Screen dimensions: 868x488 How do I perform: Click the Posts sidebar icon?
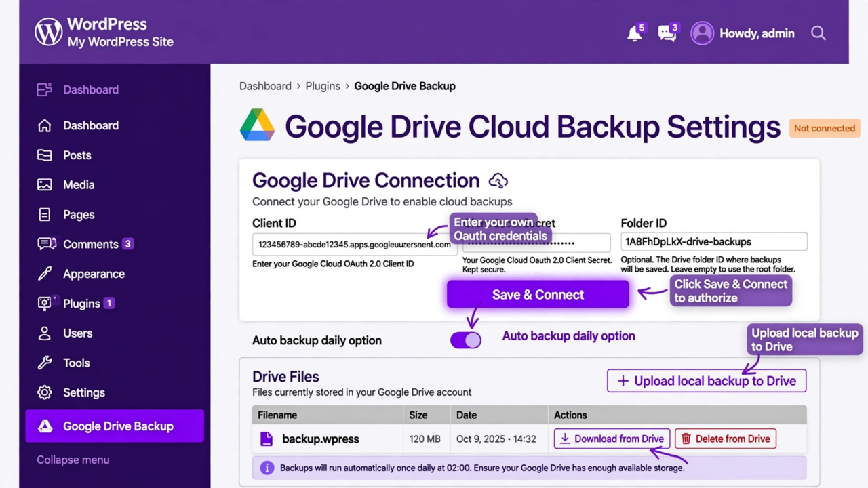(x=45, y=155)
